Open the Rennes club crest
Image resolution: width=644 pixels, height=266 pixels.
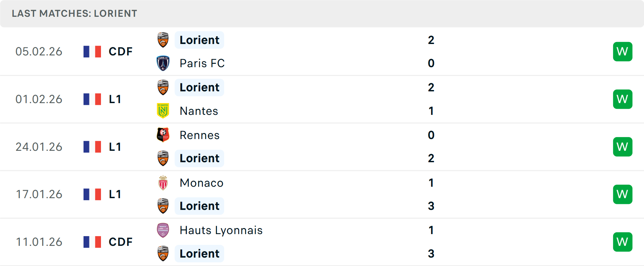point(163,135)
